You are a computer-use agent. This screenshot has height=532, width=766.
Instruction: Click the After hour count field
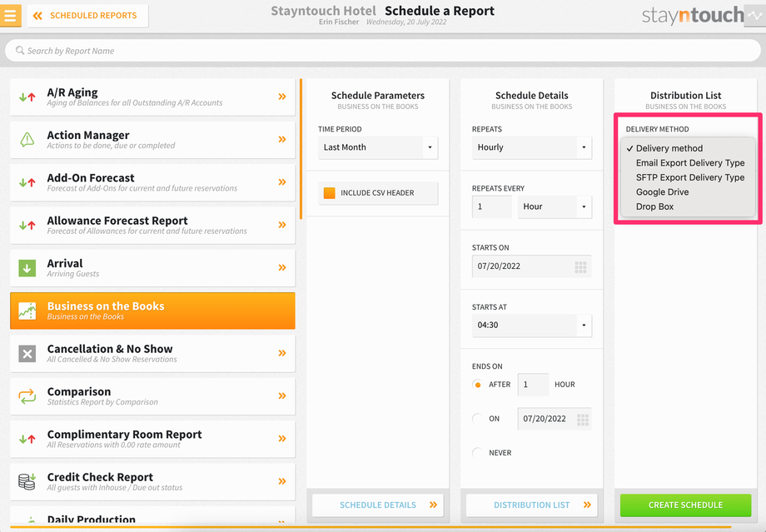pos(533,385)
